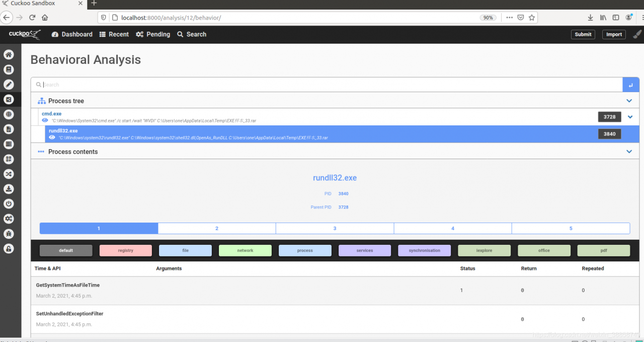Open the Pending tasks page
The width and height of the screenshot is (644, 342).
pyautogui.click(x=153, y=34)
